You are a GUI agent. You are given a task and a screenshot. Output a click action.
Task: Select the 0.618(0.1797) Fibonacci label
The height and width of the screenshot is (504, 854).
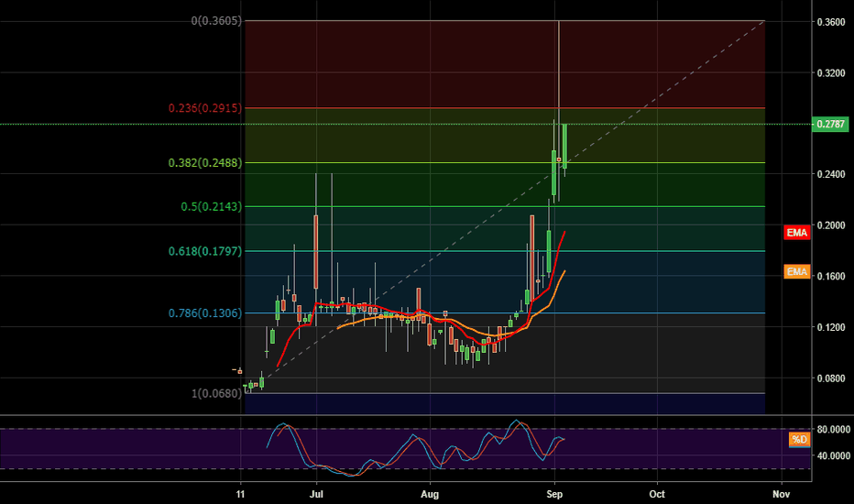point(204,251)
